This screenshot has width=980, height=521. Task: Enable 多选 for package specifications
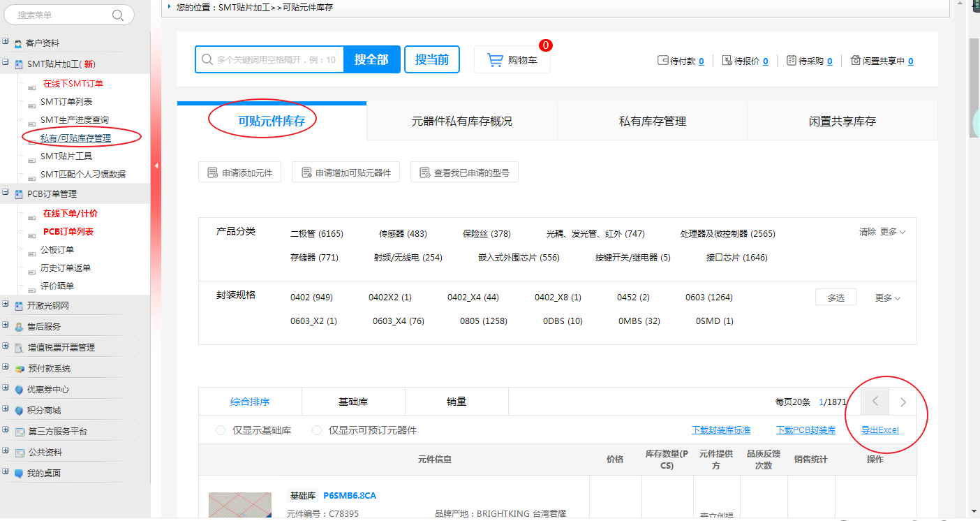[836, 298]
